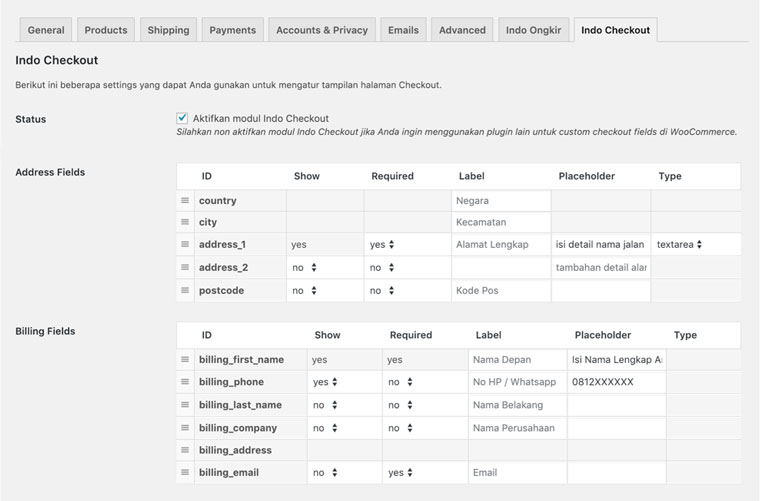
Task: Toggle the Aktifkan modul Indo Checkout checkbox
Action: 182,118
